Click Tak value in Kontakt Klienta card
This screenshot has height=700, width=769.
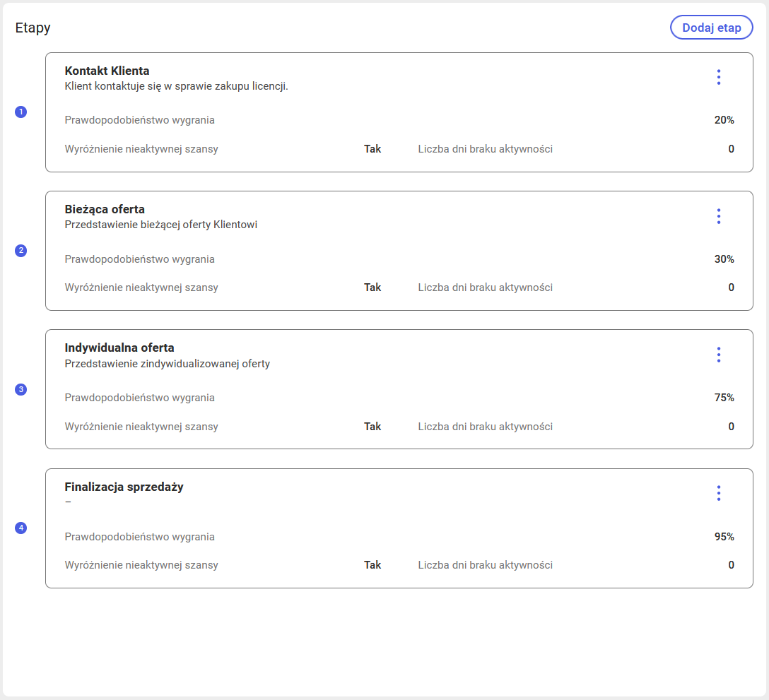[x=372, y=149]
